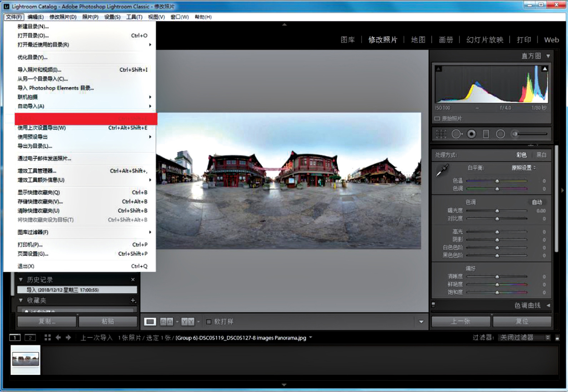Pick the white balance eyedropper

443,170
